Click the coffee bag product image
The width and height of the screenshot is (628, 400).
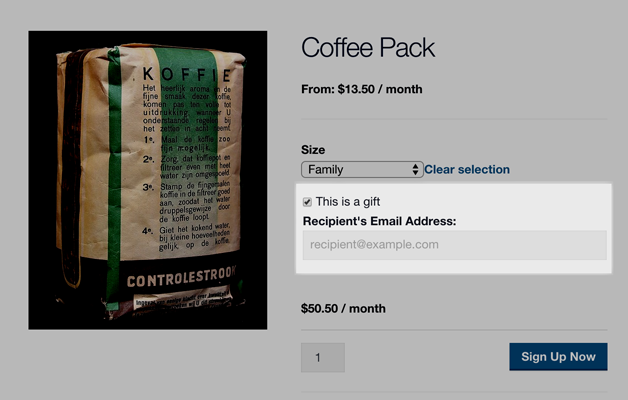pos(147,180)
